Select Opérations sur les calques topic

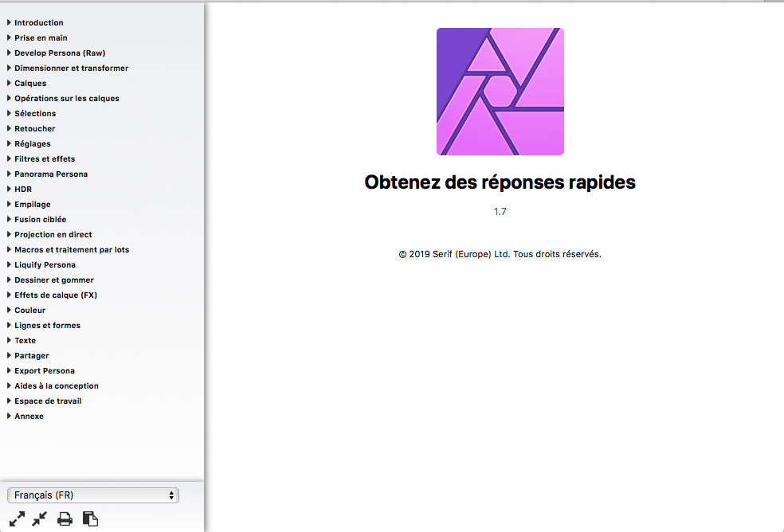tap(67, 99)
